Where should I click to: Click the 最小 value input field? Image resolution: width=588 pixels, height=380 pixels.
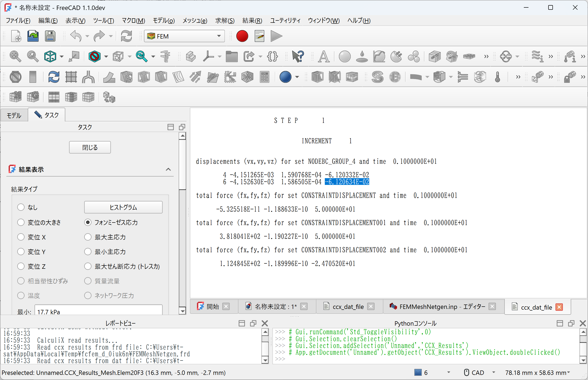(98, 311)
